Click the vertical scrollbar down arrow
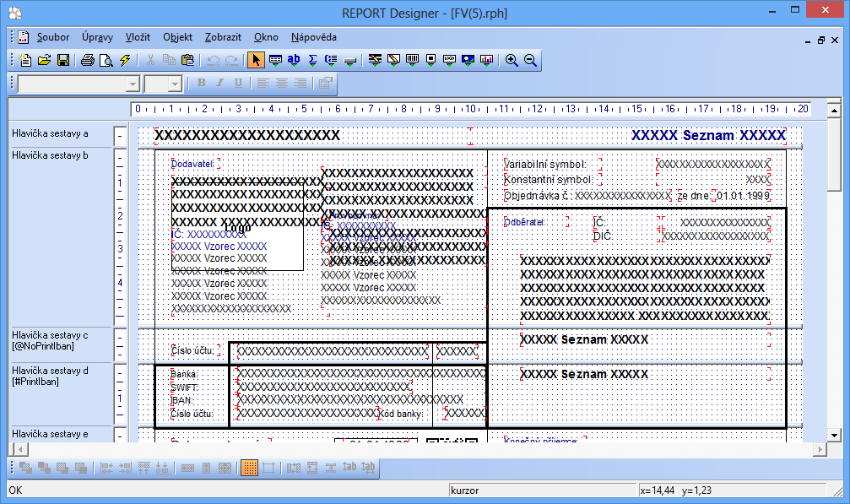The width and height of the screenshot is (850, 504). click(834, 435)
